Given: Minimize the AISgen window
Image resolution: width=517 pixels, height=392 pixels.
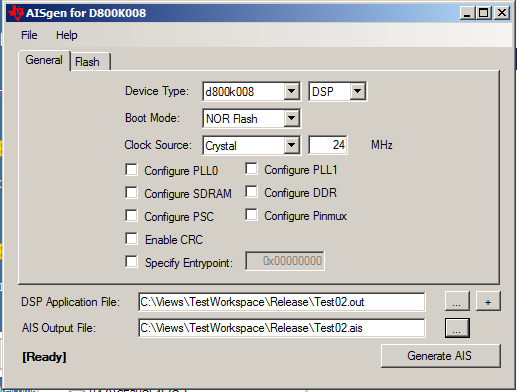Looking at the screenshot, I should (467, 13).
